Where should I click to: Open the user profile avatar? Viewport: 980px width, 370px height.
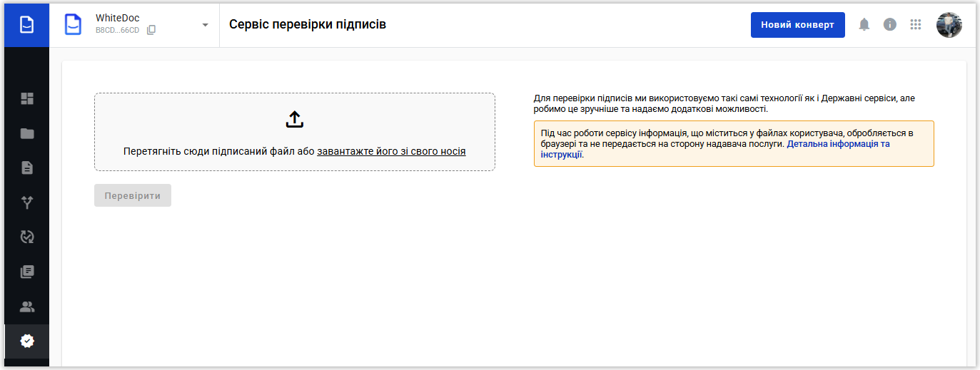[x=949, y=25]
